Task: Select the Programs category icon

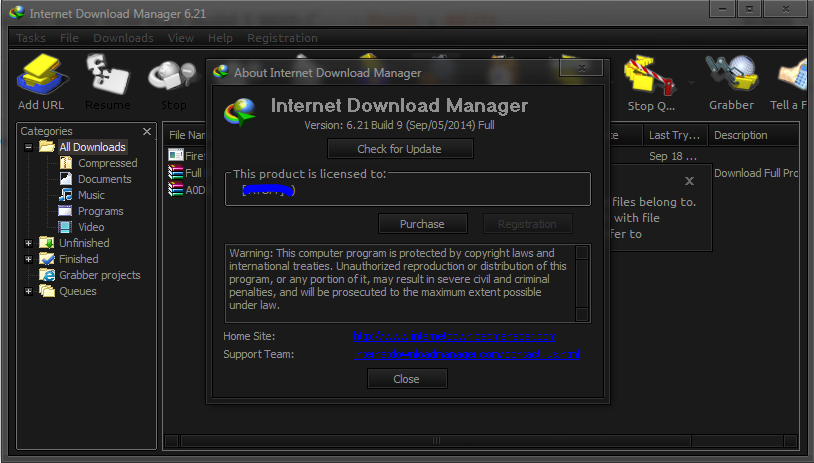Action: tap(65, 211)
